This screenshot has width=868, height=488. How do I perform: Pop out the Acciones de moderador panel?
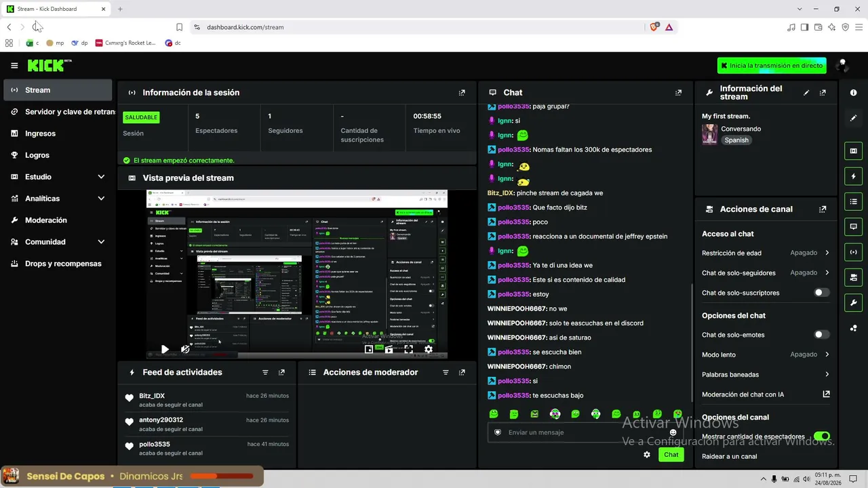(x=462, y=373)
